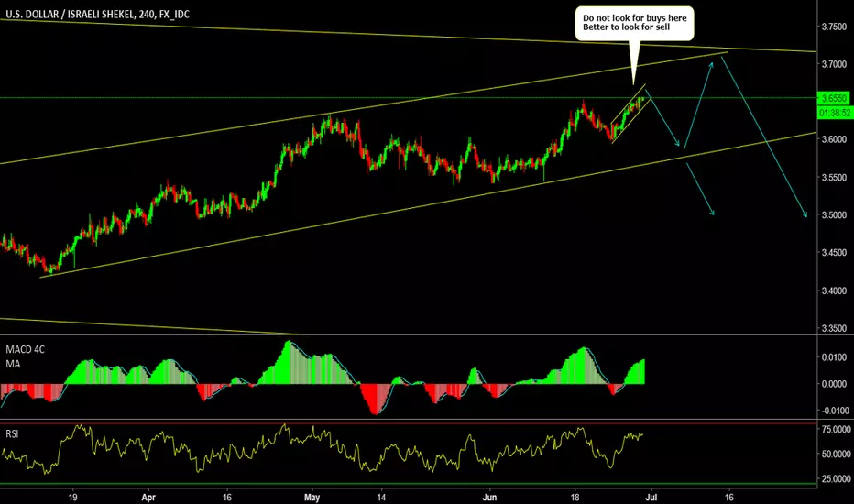Click the green current price label 3.6550
The height and width of the screenshot is (504, 854).
[x=834, y=98]
